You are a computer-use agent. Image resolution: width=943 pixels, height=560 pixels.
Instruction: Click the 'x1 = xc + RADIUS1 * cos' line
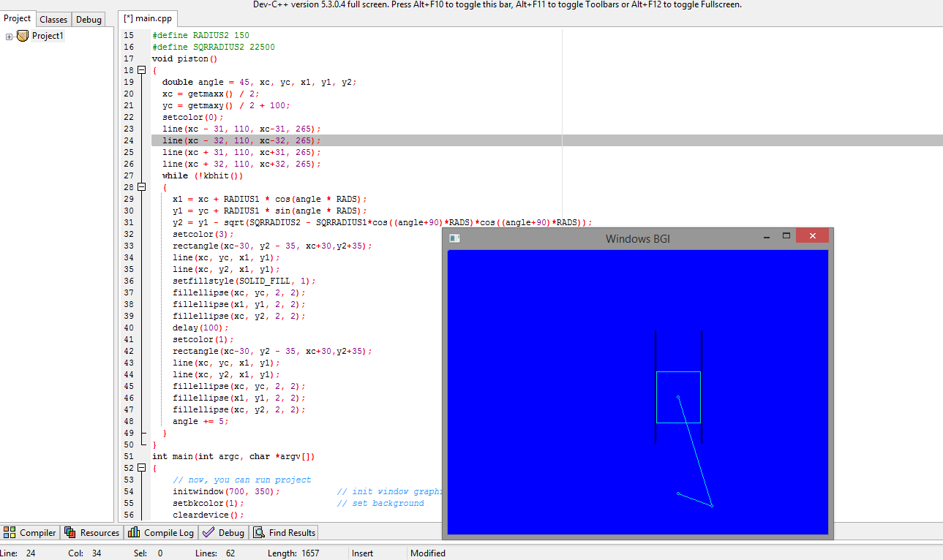click(270, 199)
